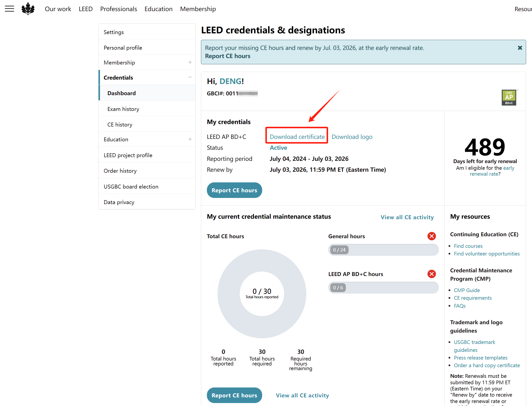Click the Total CE hours donut chart
This screenshot has height=406, width=532.
click(262, 294)
